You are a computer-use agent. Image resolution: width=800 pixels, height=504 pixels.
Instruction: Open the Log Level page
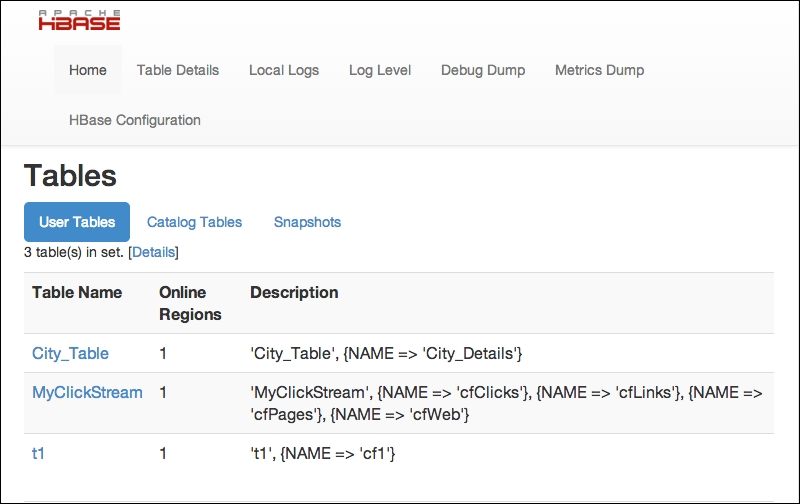click(380, 70)
